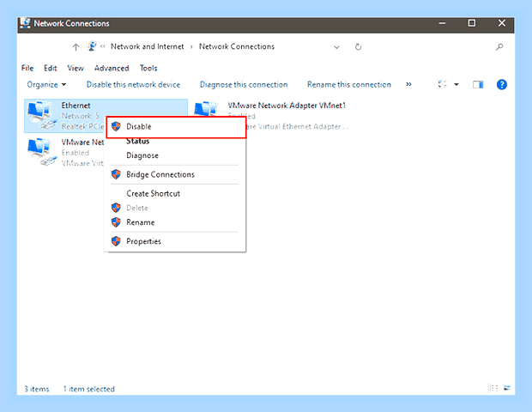Open the Tools menu
This screenshot has height=412, width=532.
click(x=148, y=68)
